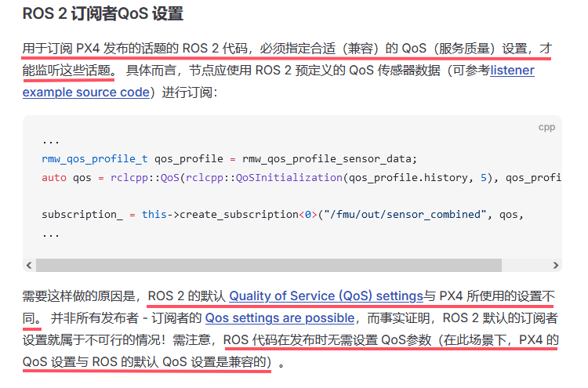Click QoSInitialization in the code line
This screenshot has height=388, width=588.
point(289,178)
